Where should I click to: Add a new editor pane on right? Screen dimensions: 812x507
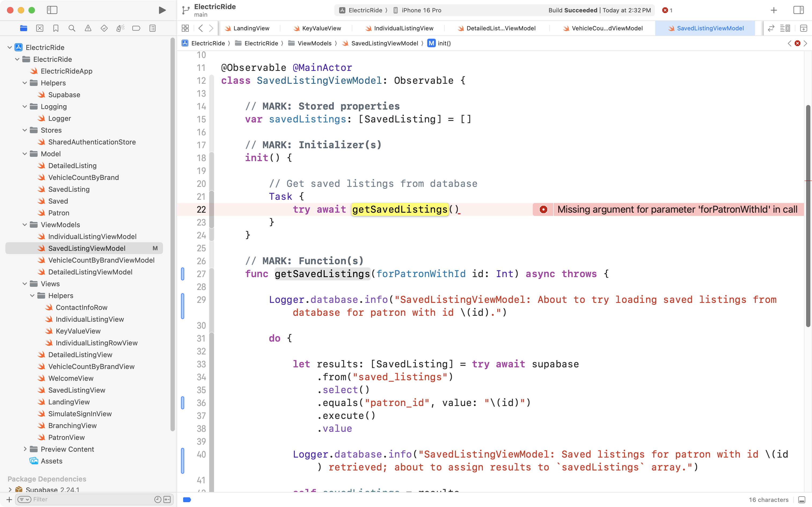click(x=803, y=28)
